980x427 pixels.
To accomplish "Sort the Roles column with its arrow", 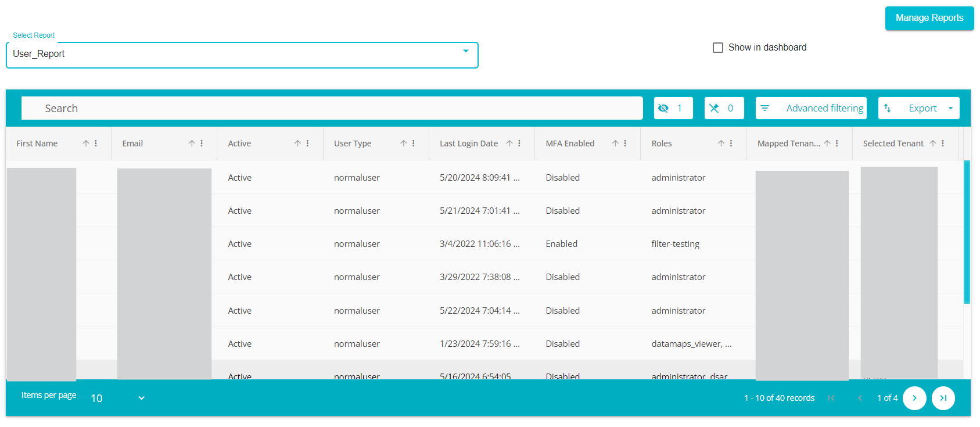I will coord(721,143).
